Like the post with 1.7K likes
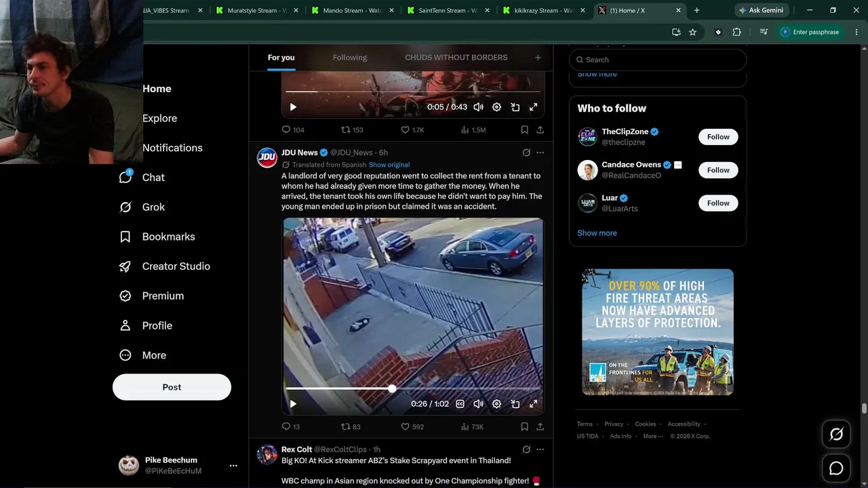The image size is (868, 488). tap(412, 130)
